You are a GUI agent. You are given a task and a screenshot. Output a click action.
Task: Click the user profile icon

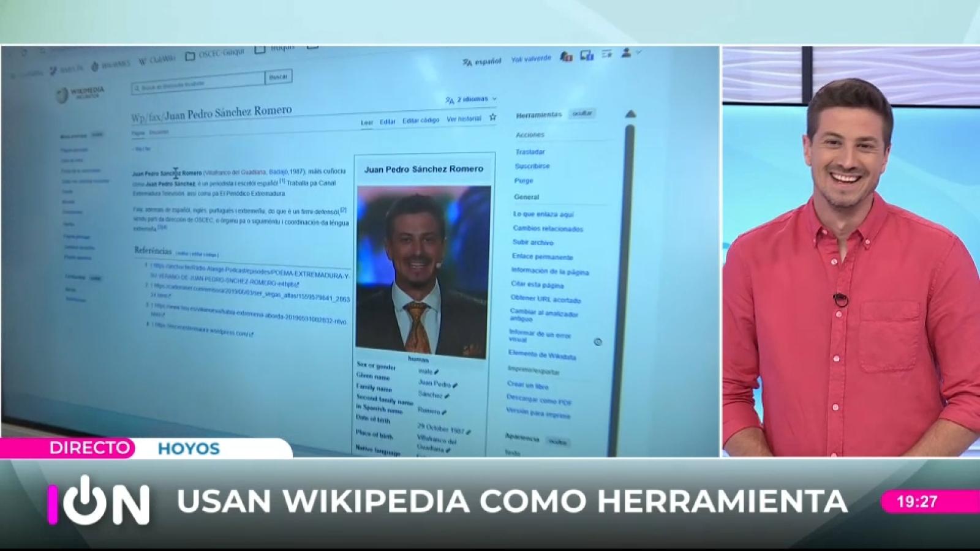626,53
